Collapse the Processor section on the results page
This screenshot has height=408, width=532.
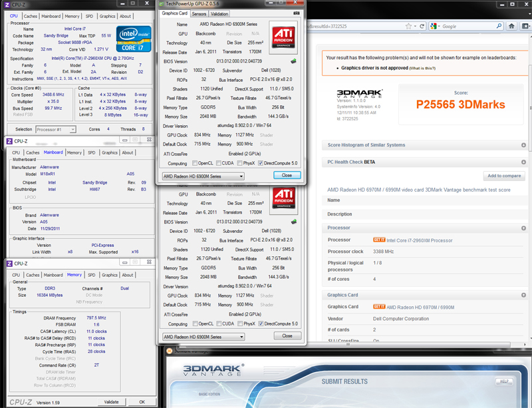pos(523,228)
